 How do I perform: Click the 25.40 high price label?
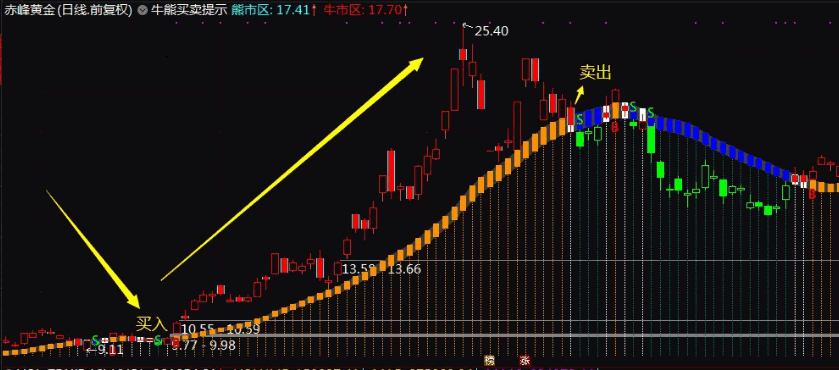click(x=491, y=31)
